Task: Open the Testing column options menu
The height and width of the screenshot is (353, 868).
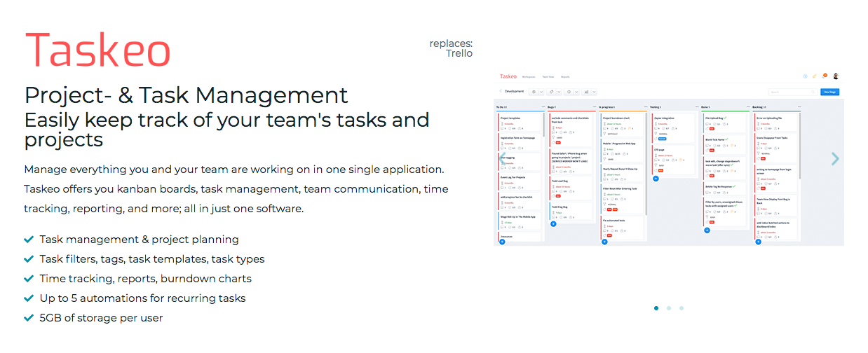Action: [697, 107]
